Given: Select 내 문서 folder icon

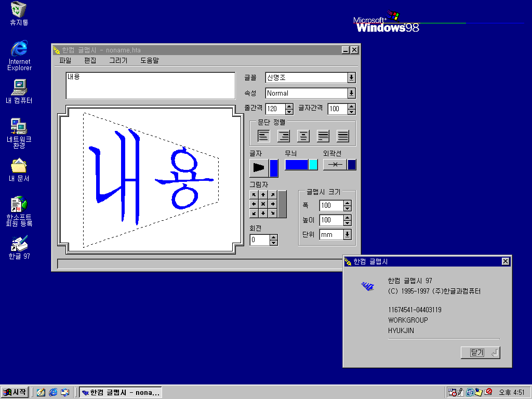Looking at the screenshot, I should [19, 170].
